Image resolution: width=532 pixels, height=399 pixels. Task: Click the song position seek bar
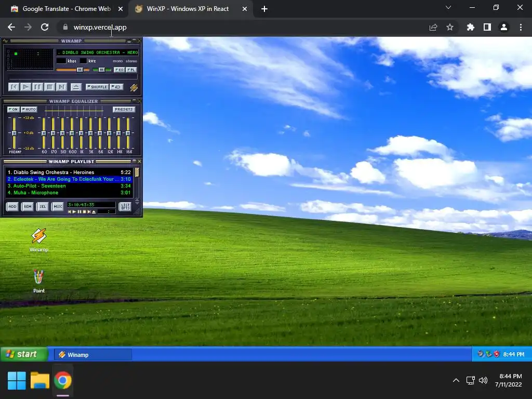73,78
